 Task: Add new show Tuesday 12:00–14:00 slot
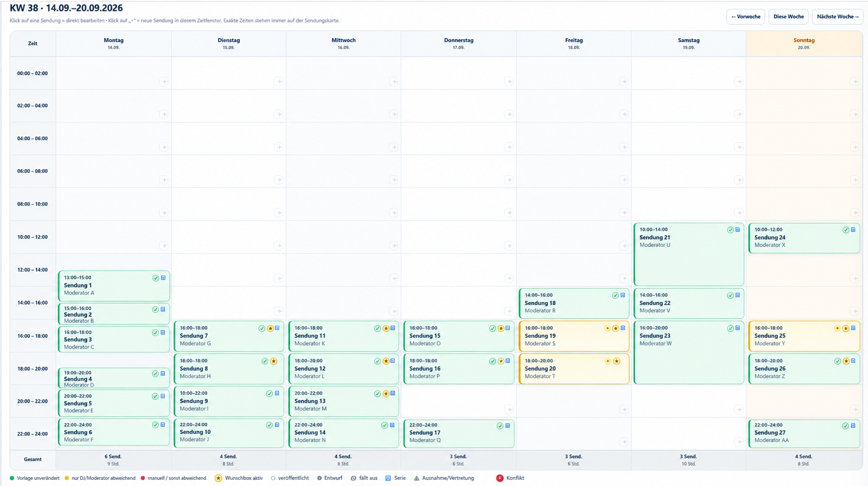279,278
